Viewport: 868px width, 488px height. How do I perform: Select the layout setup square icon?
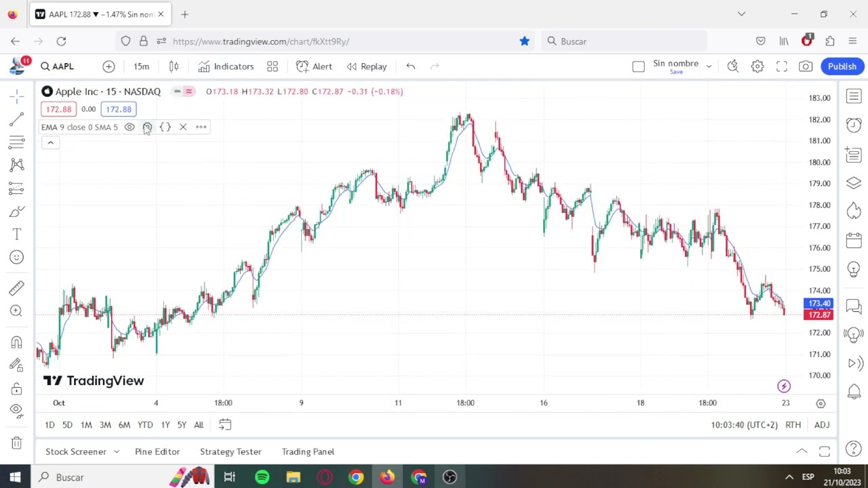click(x=638, y=66)
